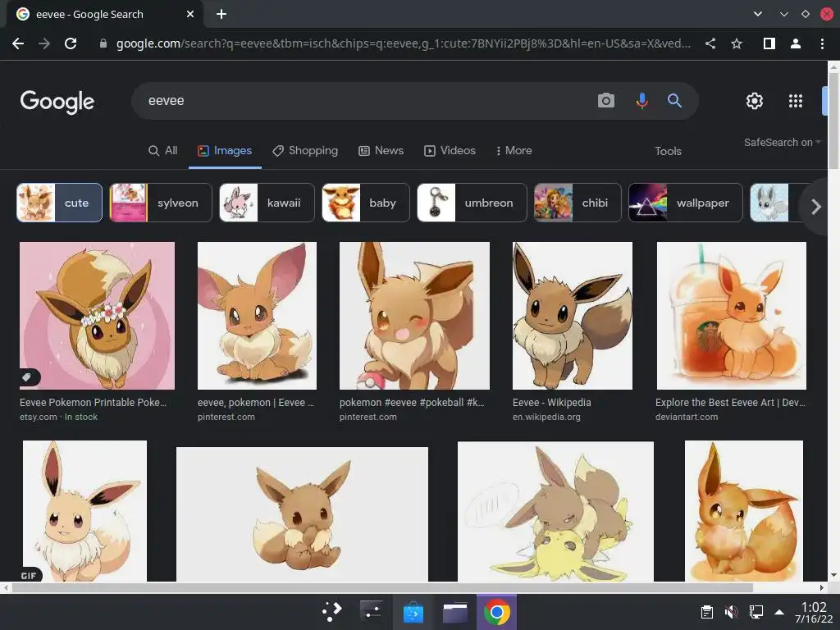This screenshot has height=630, width=840.
Task: Open the GIF Eevee thumbnail
Action: click(x=84, y=511)
